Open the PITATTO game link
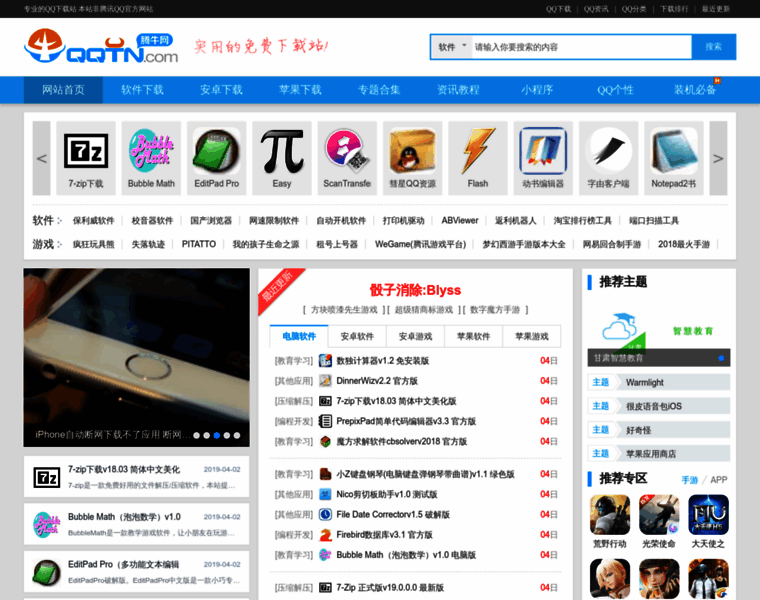 point(199,244)
